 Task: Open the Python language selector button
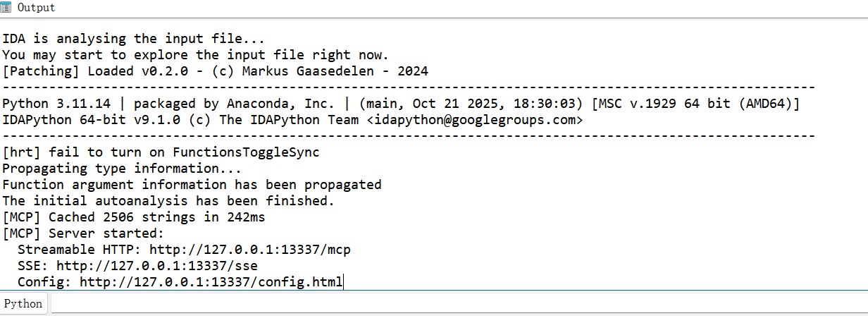[x=23, y=304]
